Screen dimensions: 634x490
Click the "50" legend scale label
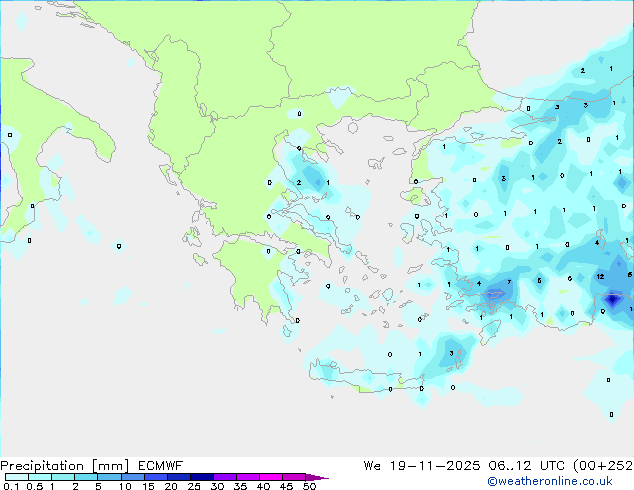(309, 486)
